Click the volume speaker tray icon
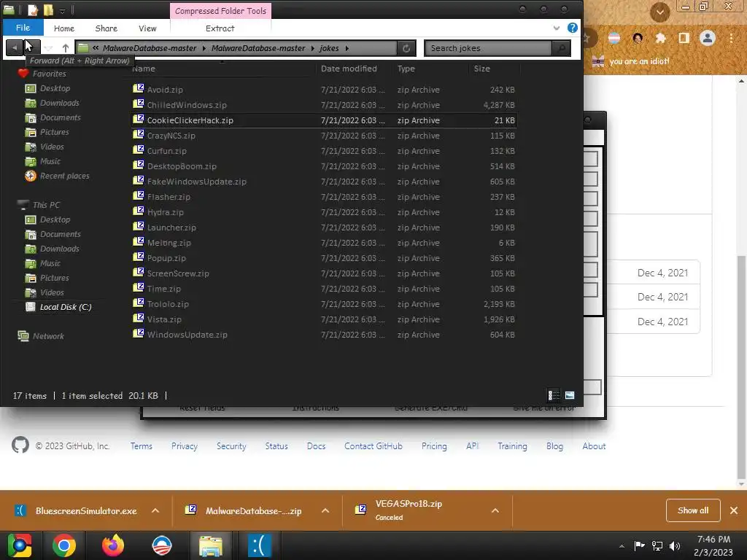 pos(675,545)
